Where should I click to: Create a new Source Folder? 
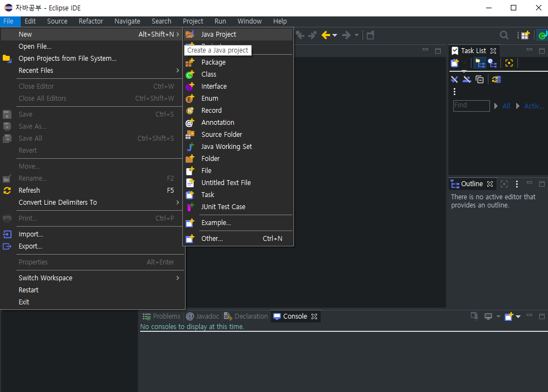pyautogui.click(x=238, y=135)
